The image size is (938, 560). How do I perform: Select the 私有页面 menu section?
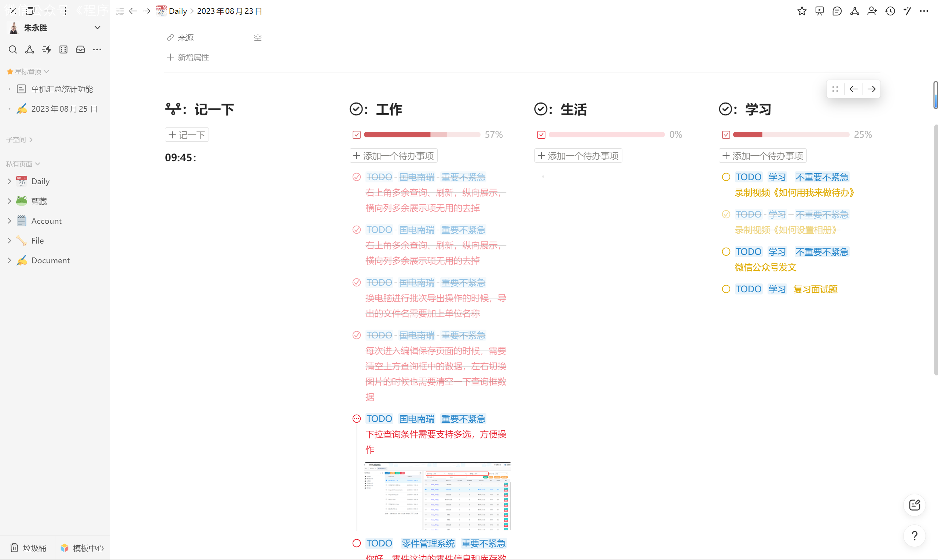(x=23, y=164)
